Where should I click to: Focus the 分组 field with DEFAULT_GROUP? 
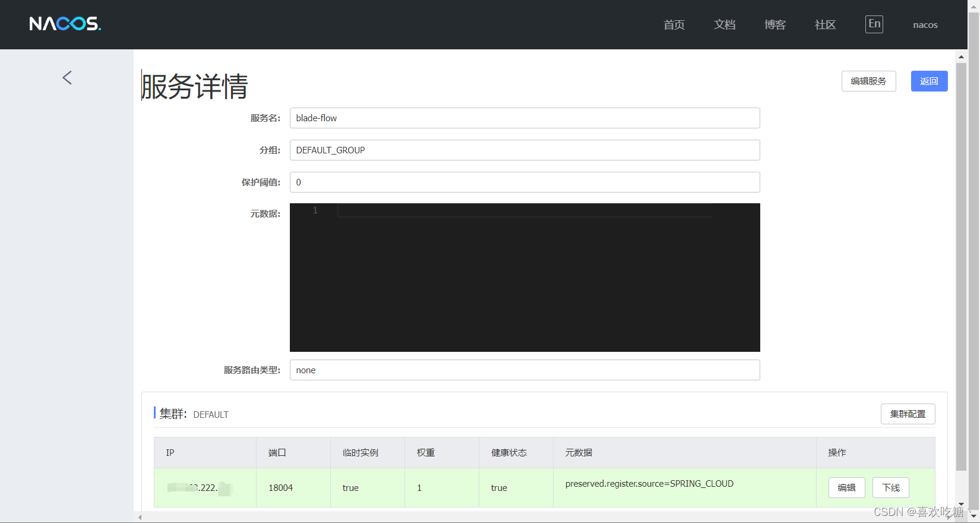tap(524, 150)
